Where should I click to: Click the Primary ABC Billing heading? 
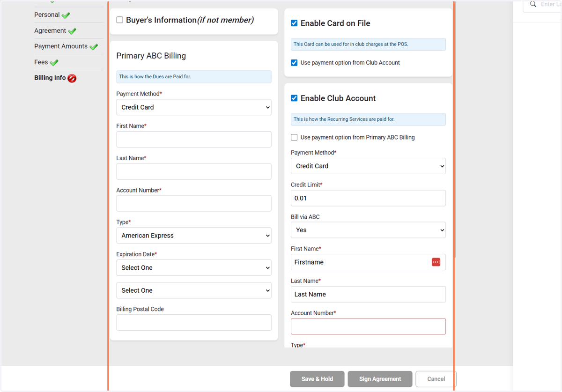[x=151, y=56]
